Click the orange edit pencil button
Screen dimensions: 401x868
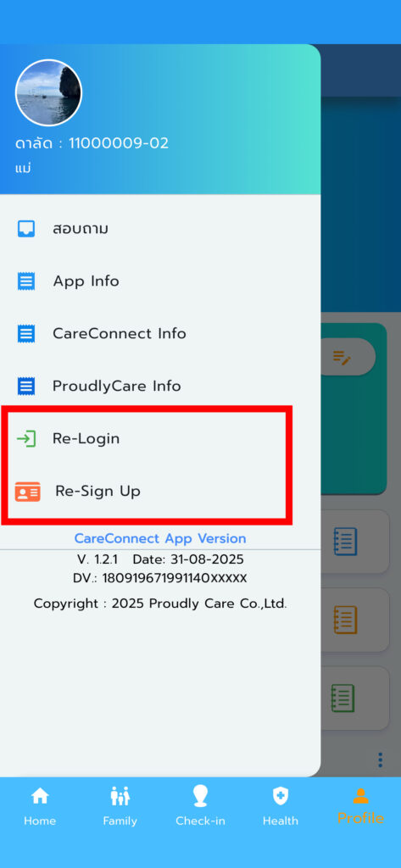click(x=343, y=357)
